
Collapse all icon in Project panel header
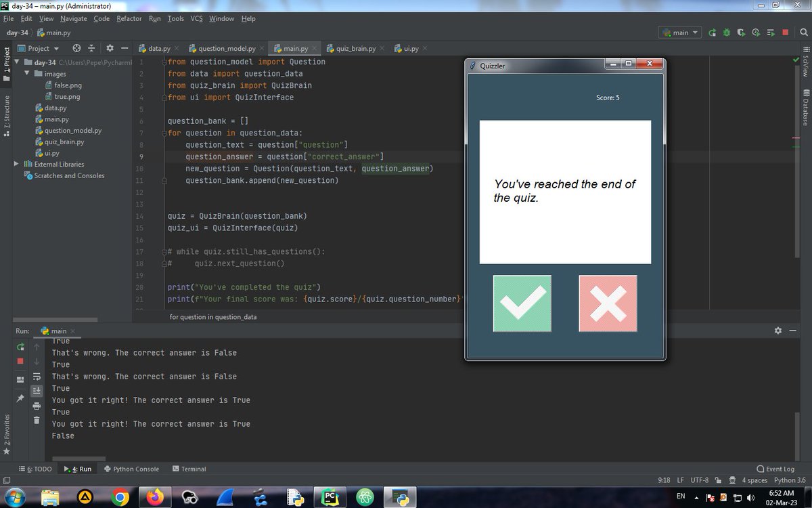tap(92, 48)
